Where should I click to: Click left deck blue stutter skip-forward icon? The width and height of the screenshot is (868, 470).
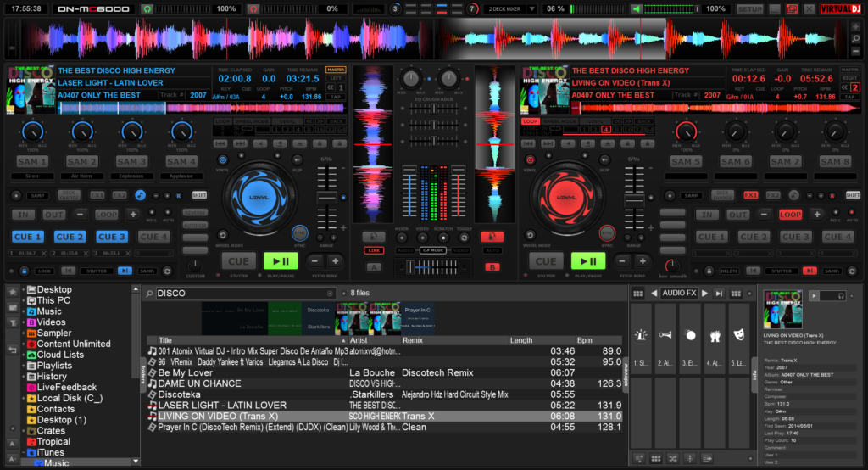coord(125,271)
